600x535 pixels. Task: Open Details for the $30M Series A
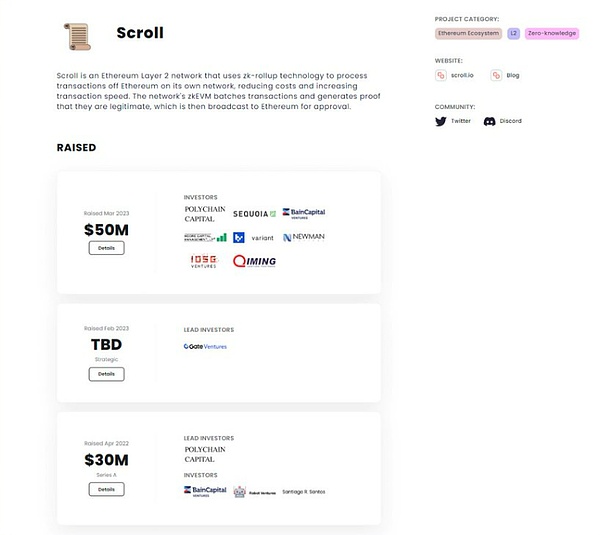[106, 489]
